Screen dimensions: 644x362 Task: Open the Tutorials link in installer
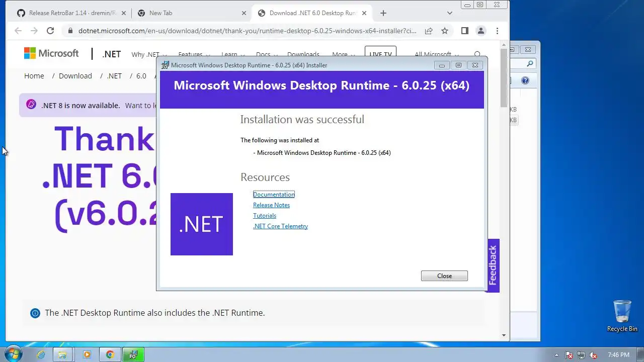265,216
